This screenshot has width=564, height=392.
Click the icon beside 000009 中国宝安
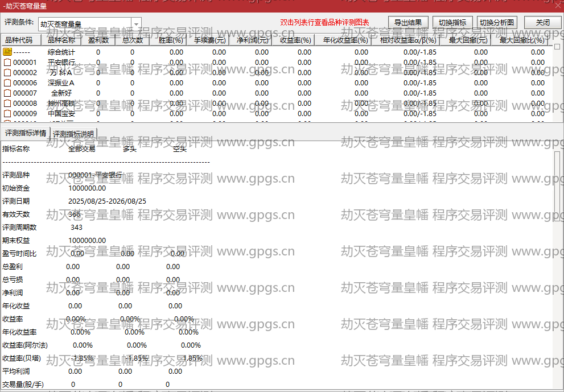click(7, 114)
